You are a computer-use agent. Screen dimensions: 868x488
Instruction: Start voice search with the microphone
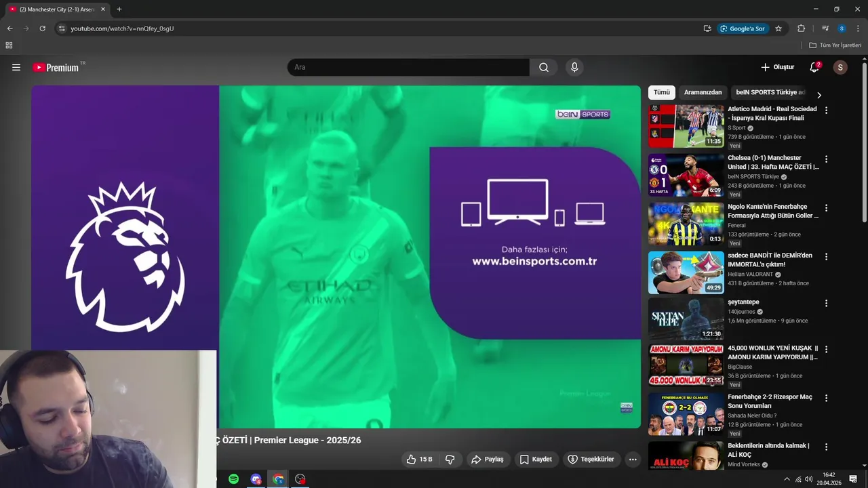click(574, 67)
